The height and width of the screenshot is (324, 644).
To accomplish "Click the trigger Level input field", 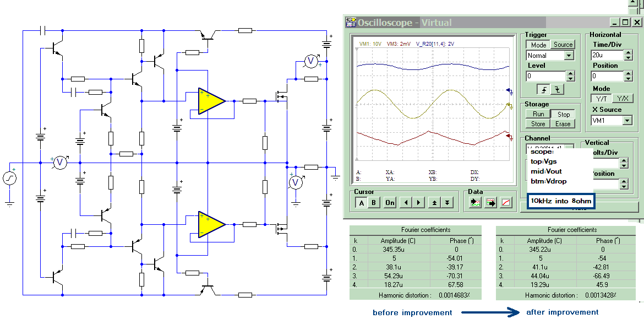I will point(546,76).
